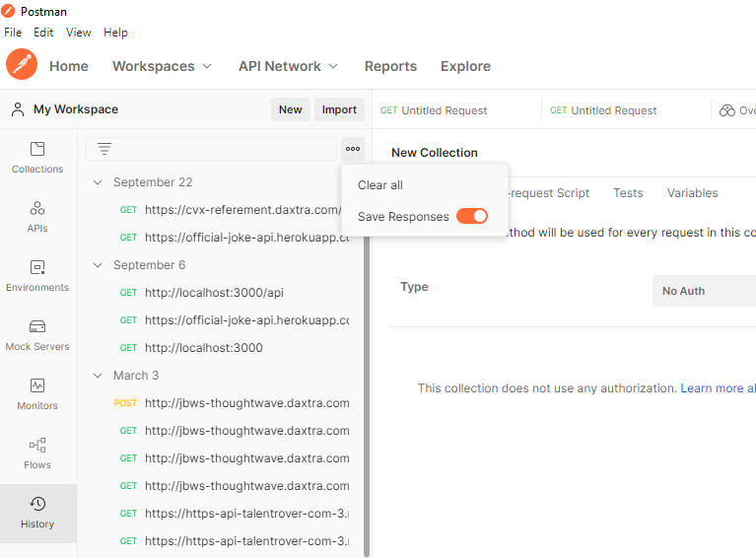This screenshot has width=756, height=558.
Task: Switch to the Pre-request Script tab
Action: coord(549,193)
